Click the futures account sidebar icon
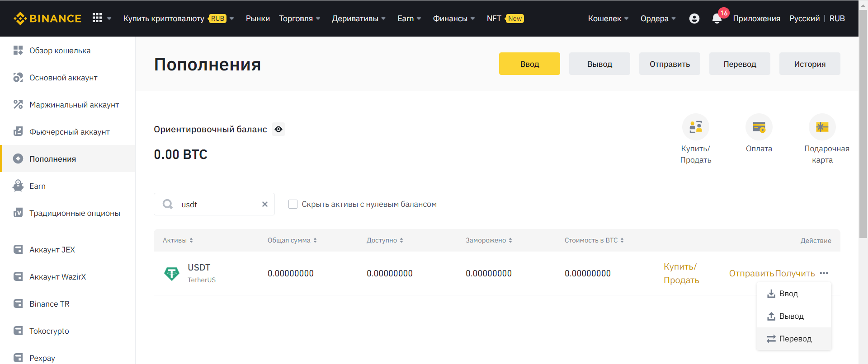Viewport: 868px width, 364px height. click(x=18, y=132)
